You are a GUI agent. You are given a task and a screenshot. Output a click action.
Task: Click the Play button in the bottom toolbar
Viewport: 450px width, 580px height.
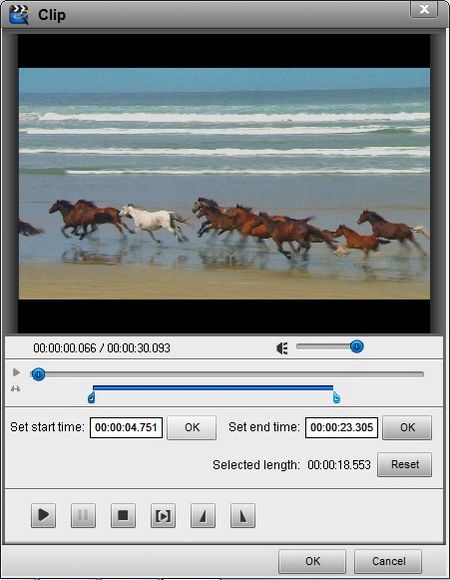point(43,515)
